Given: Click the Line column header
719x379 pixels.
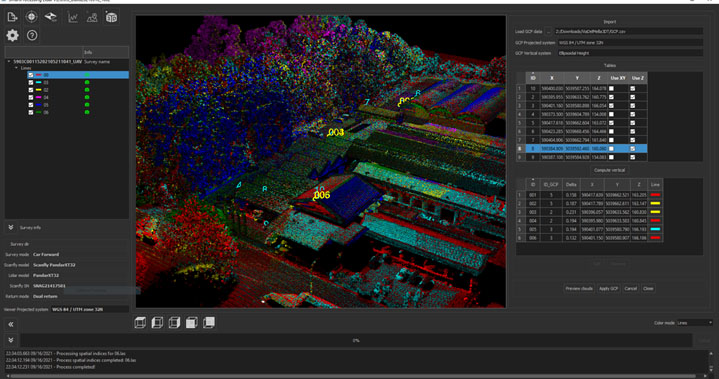Looking at the screenshot, I should (655, 184).
